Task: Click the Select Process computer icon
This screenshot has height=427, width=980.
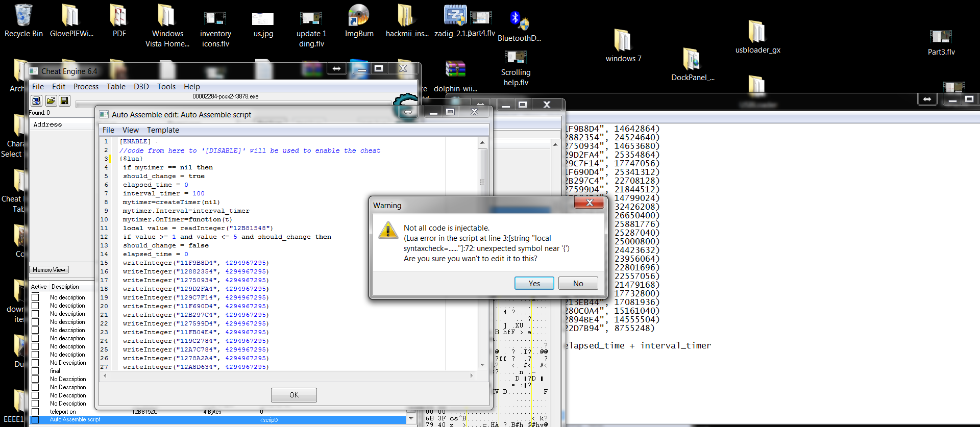Action: tap(36, 101)
